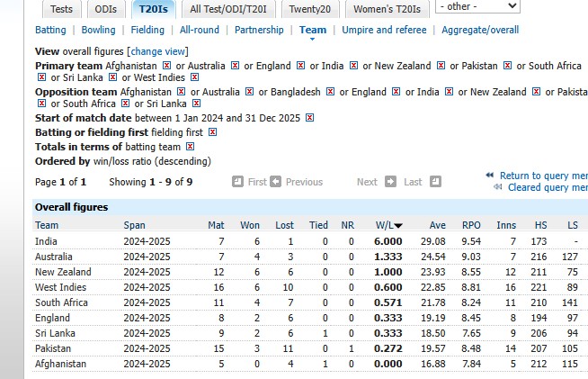Go to Previous page arrow icon

point(275,182)
